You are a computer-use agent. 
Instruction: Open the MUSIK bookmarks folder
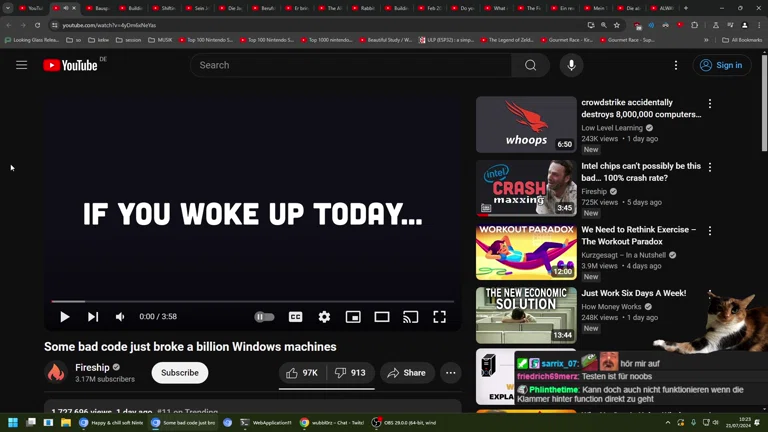(160, 40)
